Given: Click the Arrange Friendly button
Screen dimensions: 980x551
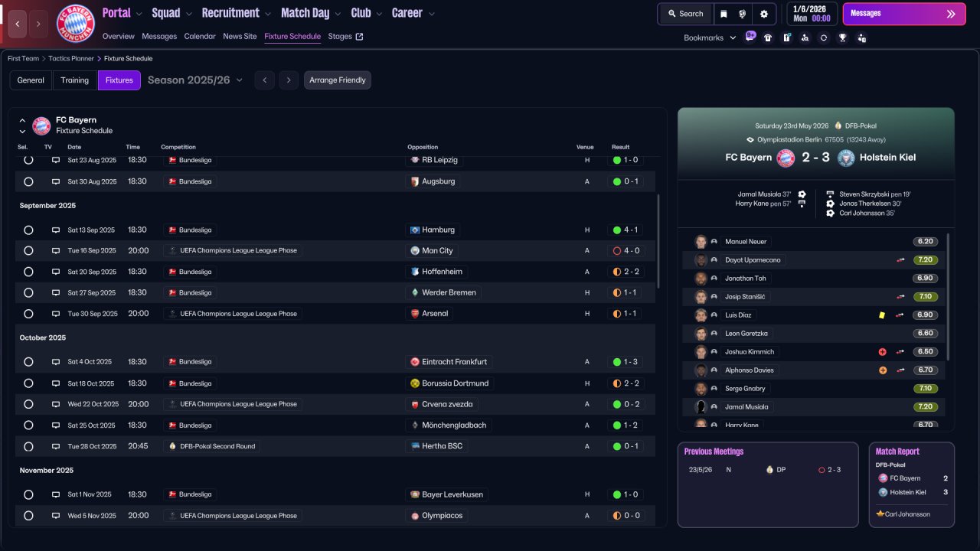Looking at the screenshot, I should pos(338,80).
